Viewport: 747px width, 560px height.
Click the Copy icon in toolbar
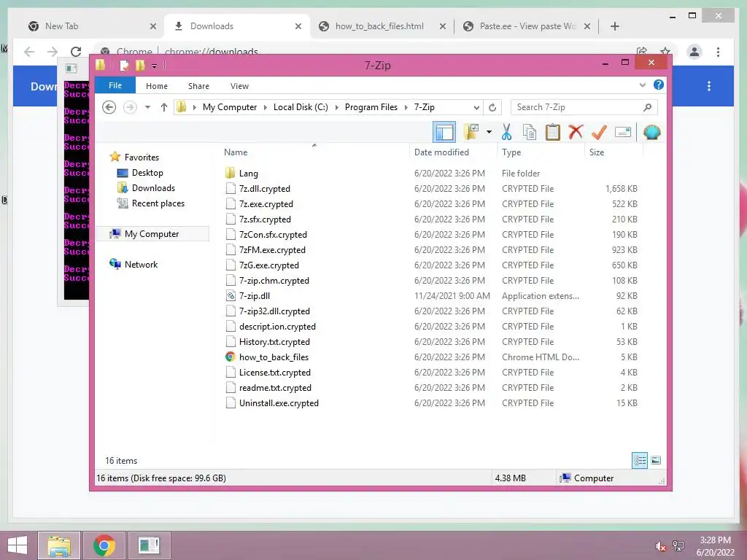pos(530,132)
